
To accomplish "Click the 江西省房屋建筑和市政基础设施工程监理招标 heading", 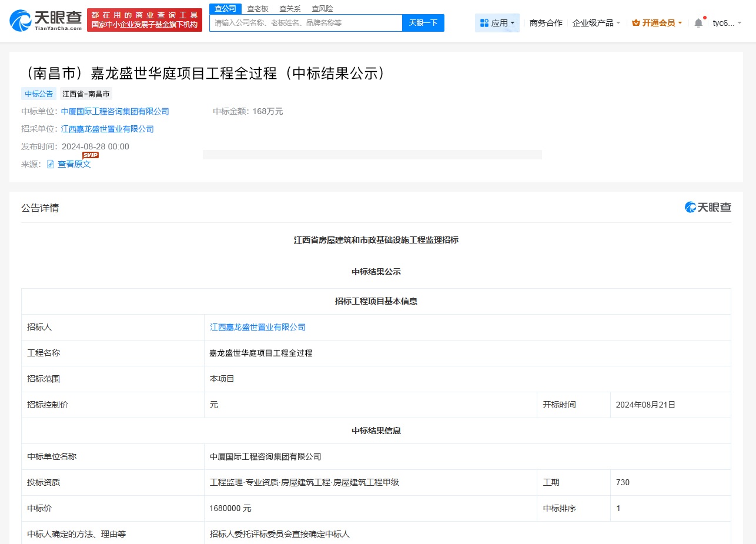I will pos(376,240).
